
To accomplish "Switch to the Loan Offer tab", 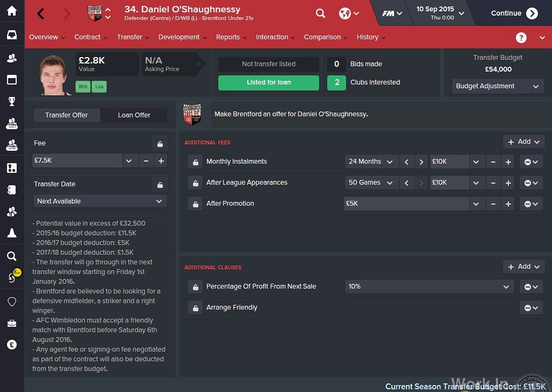I will [134, 115].
